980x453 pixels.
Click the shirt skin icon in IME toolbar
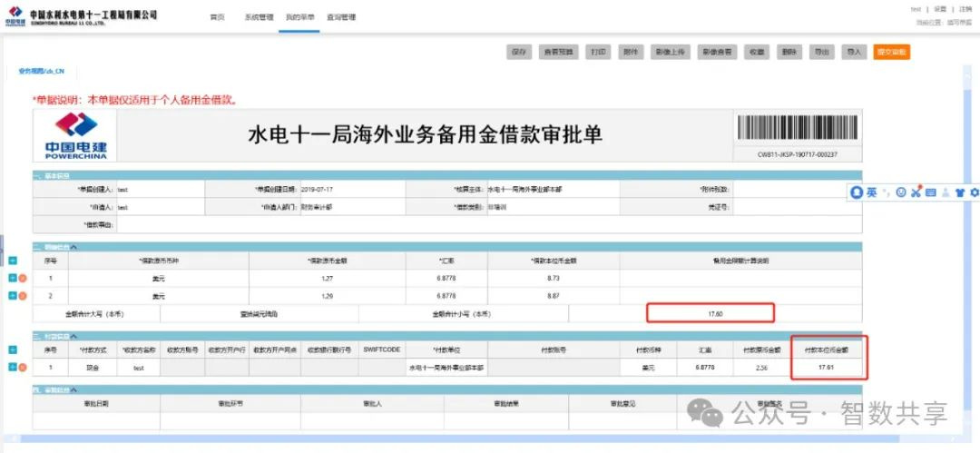(960, 192)
